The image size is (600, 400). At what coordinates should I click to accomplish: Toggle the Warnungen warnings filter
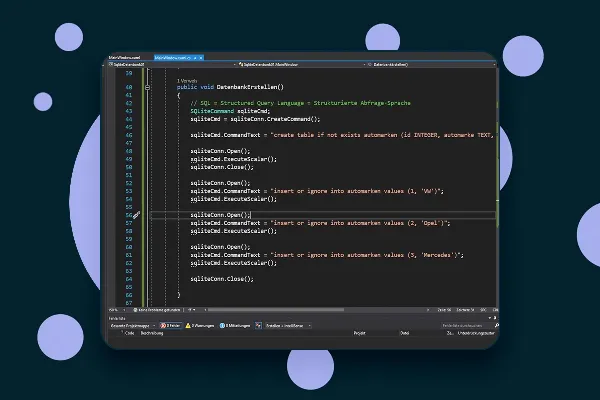click(200, 326)
